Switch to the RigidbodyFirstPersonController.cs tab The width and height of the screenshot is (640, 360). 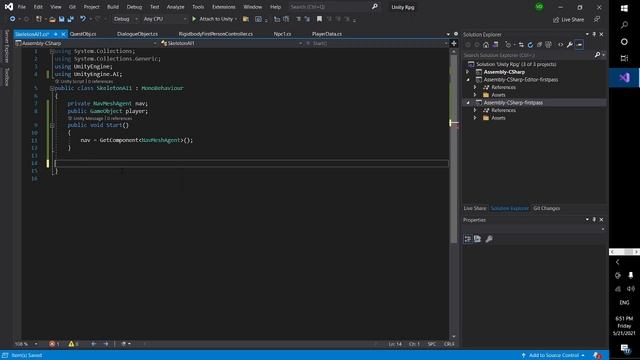point(216,34)
